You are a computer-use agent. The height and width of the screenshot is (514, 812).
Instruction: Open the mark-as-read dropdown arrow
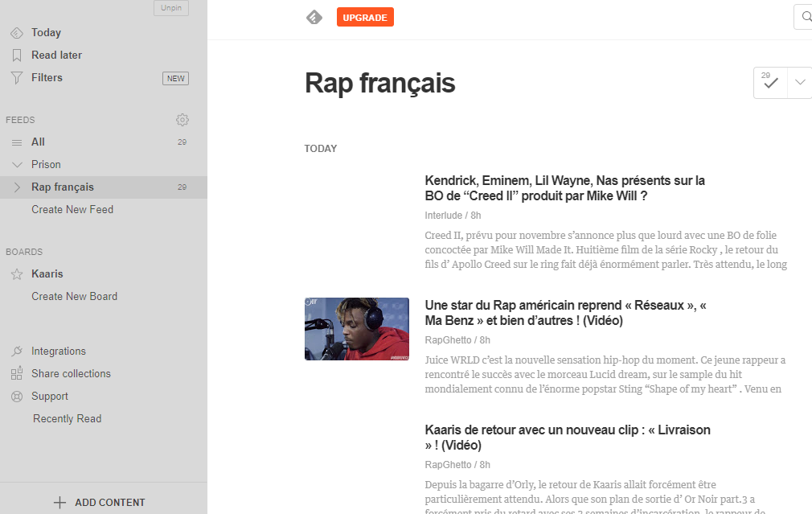point(800,83)
